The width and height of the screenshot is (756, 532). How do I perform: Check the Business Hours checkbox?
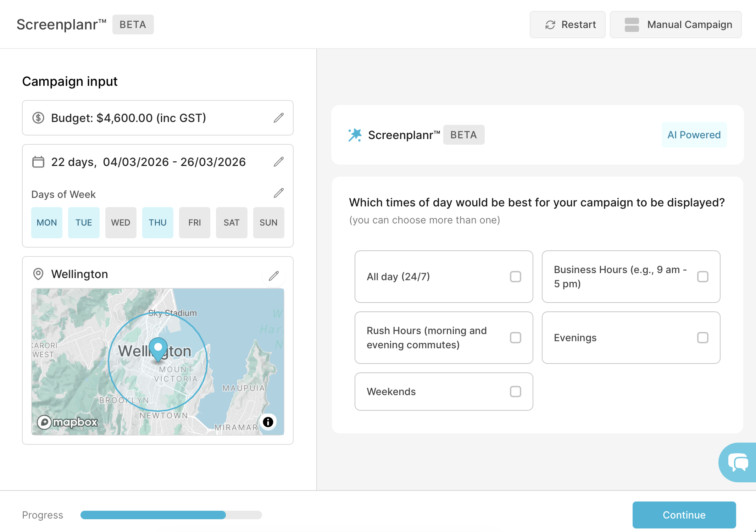coord(703,277)
